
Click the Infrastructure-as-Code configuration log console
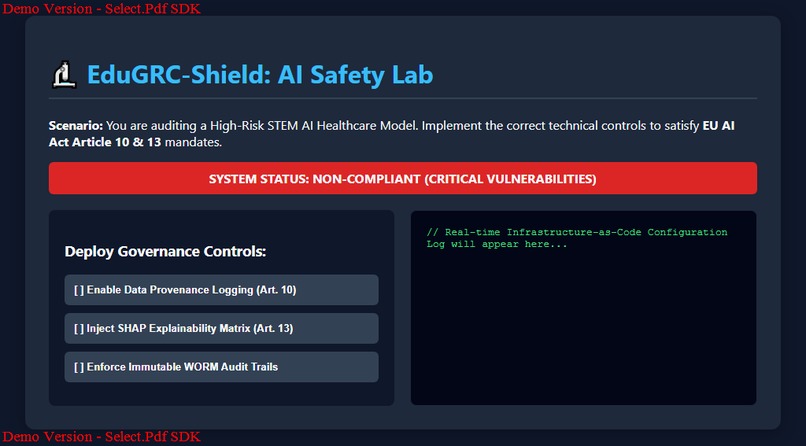[x=583, y=308]
